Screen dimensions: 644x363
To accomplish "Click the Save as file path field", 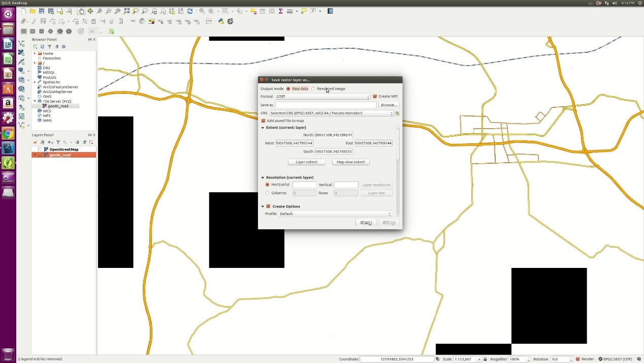I will tap(326, 105).
